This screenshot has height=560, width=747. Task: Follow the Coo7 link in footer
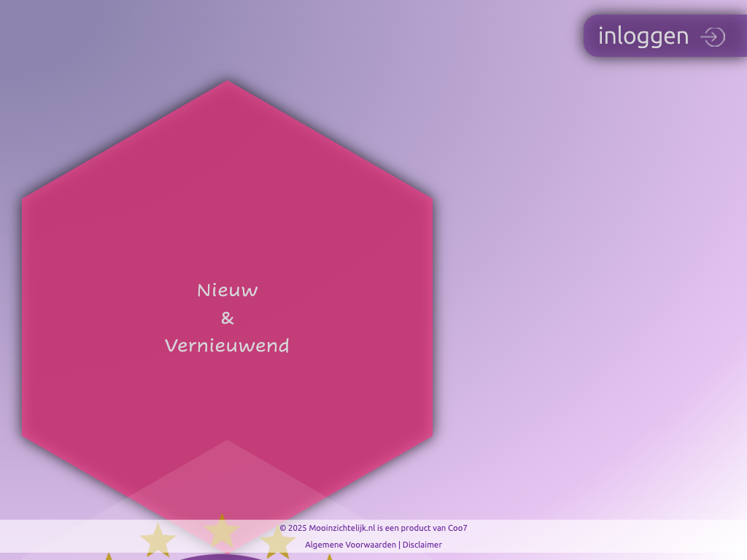[x=457, y=528]
